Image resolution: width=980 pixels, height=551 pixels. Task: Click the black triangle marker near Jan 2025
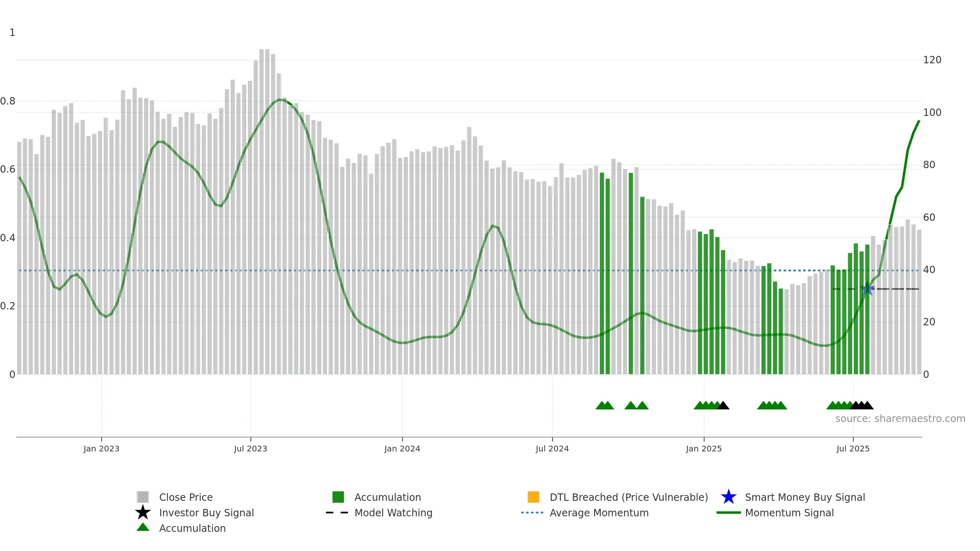pos(723,405)
